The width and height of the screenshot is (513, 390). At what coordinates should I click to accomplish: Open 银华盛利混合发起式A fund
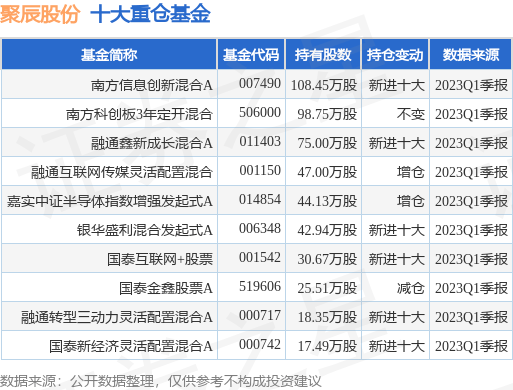[x=145, y=230]
